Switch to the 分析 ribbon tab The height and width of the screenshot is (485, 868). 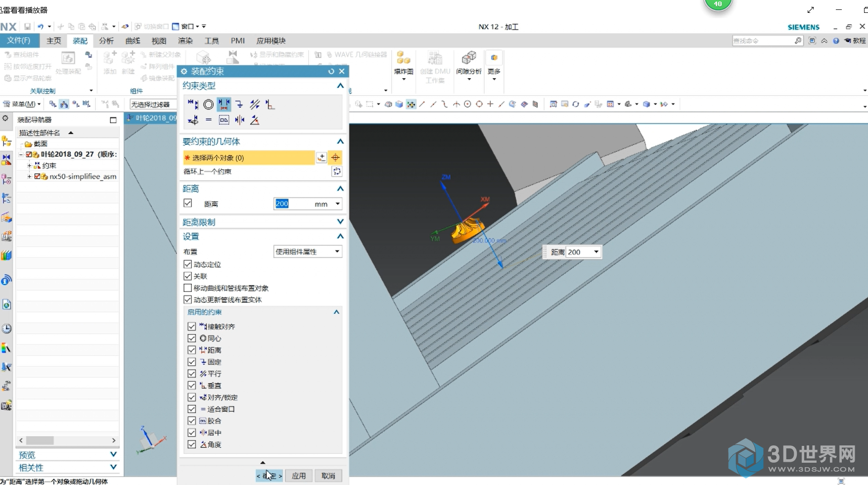point(106,41)
